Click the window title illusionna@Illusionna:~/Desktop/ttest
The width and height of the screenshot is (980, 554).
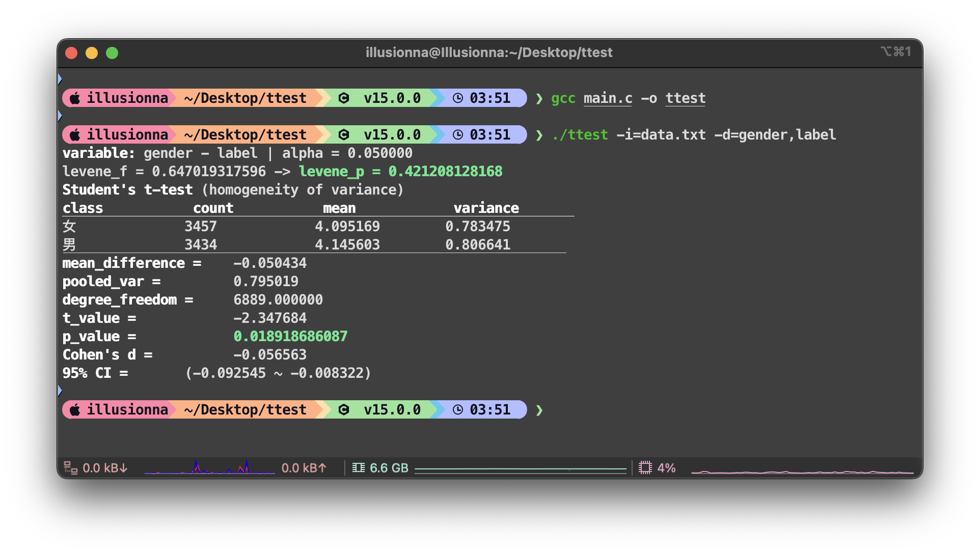click(x=488, y=52)
